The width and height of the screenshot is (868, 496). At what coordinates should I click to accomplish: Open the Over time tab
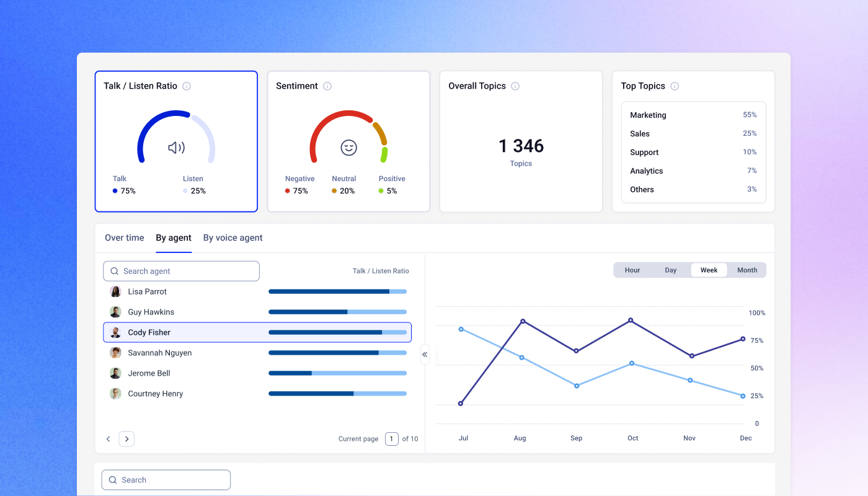tap(125, 238)
